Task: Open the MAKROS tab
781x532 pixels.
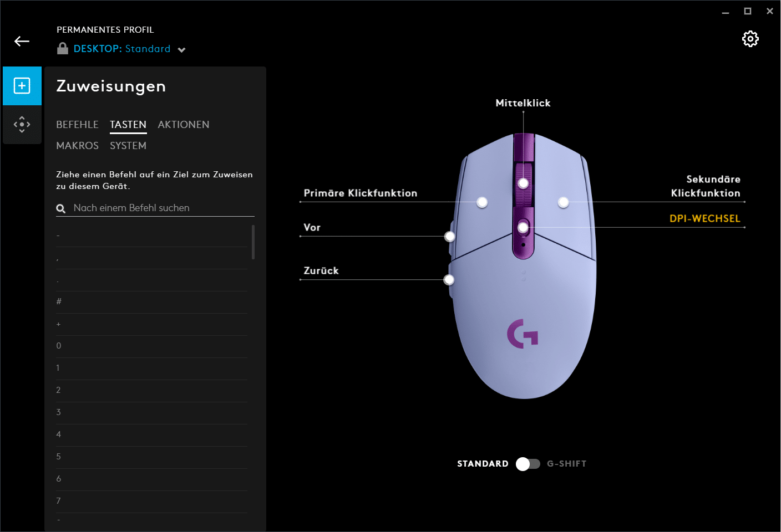Action: click(77, 146)
